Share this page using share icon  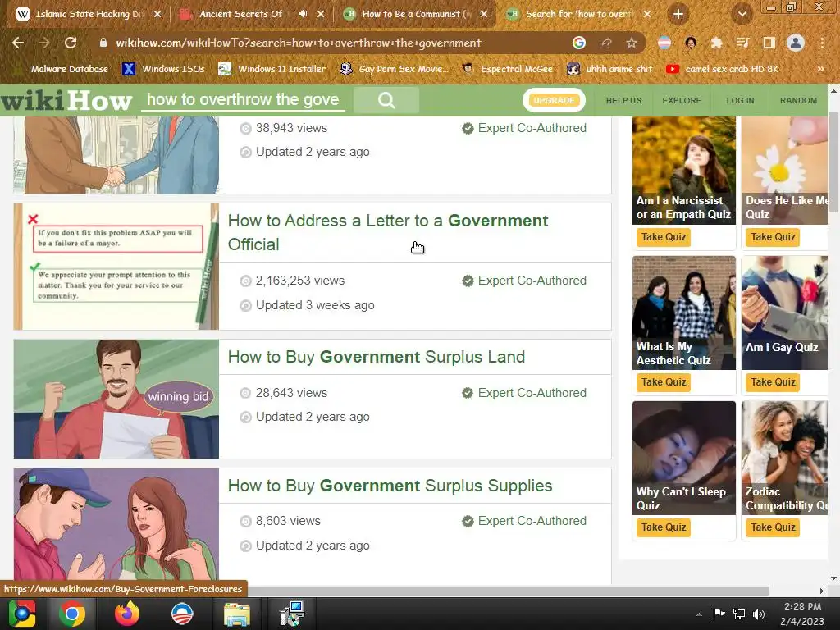(x=605, y=43)
